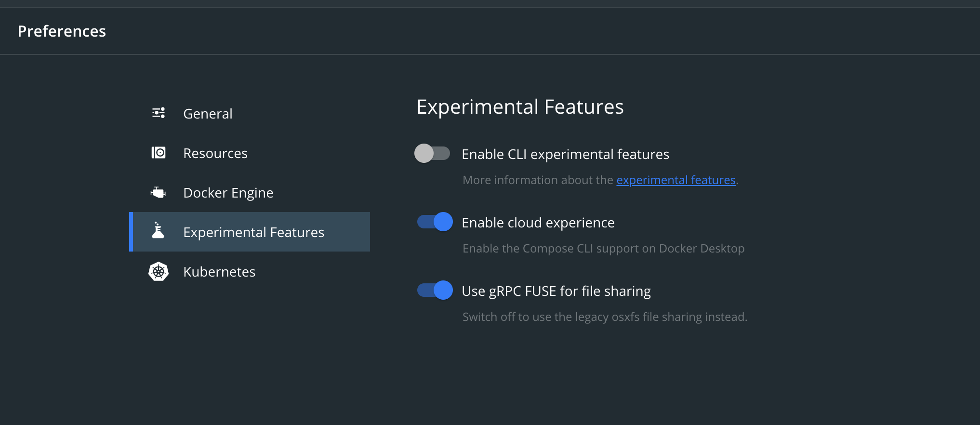Viewport: 980px width, 425px height.
Task: Turn off the cloud experience switch
Action: (435, 222)
